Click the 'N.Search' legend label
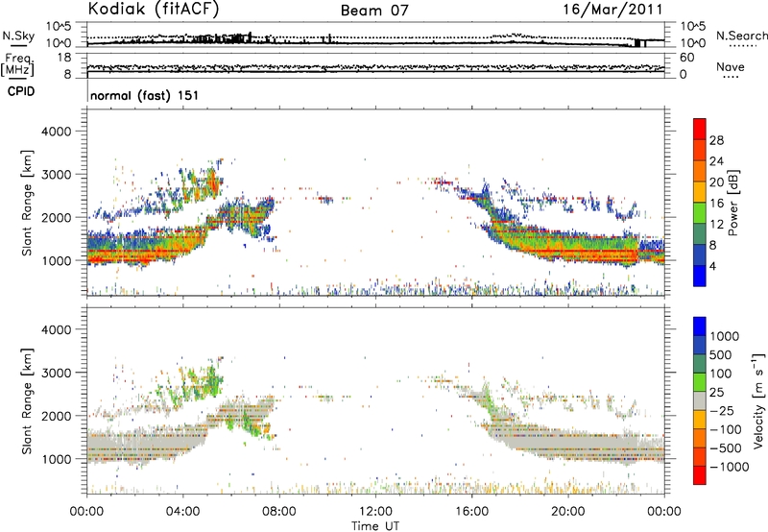768x532 pixels. click(742, 36)
